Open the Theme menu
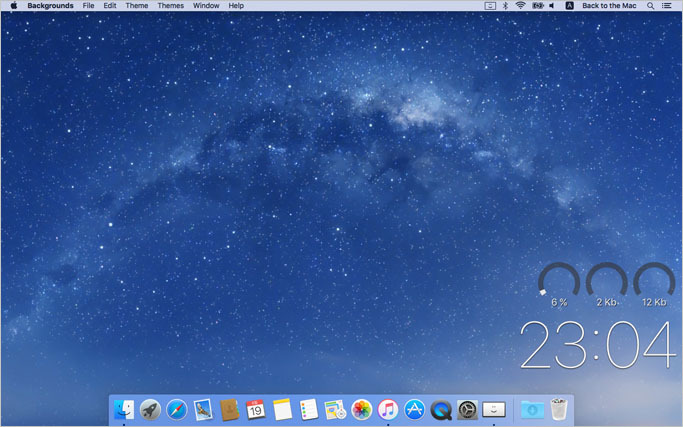 (137, 6)
